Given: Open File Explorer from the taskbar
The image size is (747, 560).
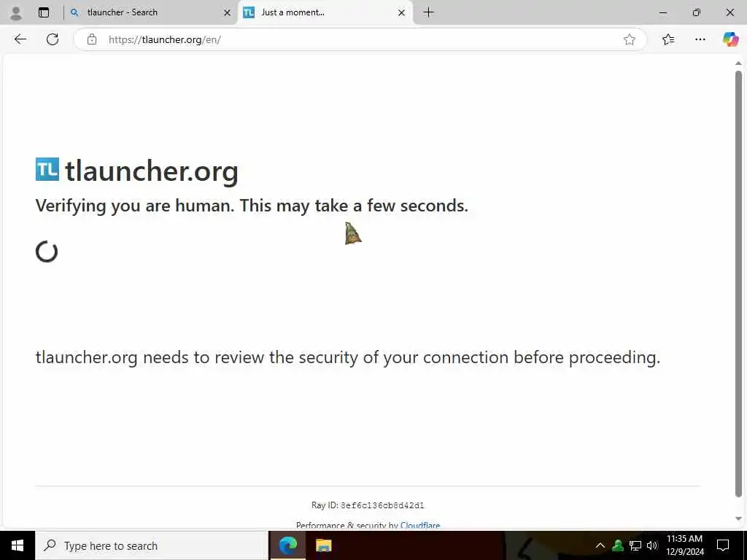Looking at the screenshot, I should [323, 545].
